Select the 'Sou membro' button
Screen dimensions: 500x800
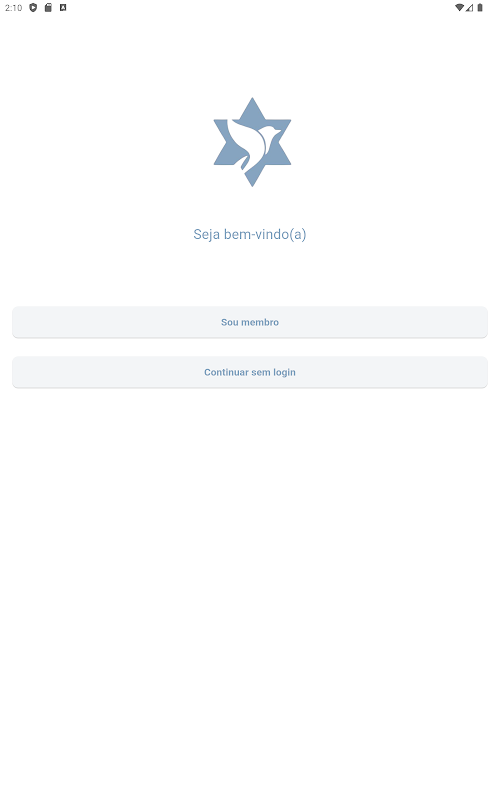click(250, 322)
